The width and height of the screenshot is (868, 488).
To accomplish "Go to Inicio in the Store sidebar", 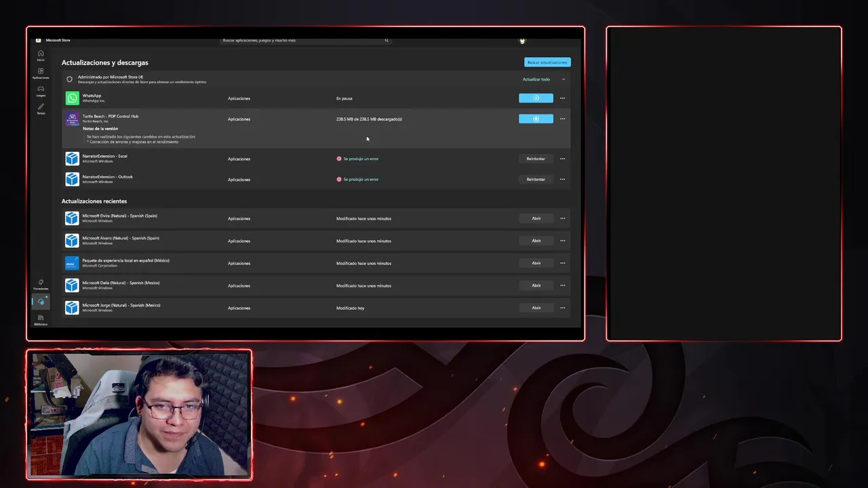I will click(x=41, y=55).
